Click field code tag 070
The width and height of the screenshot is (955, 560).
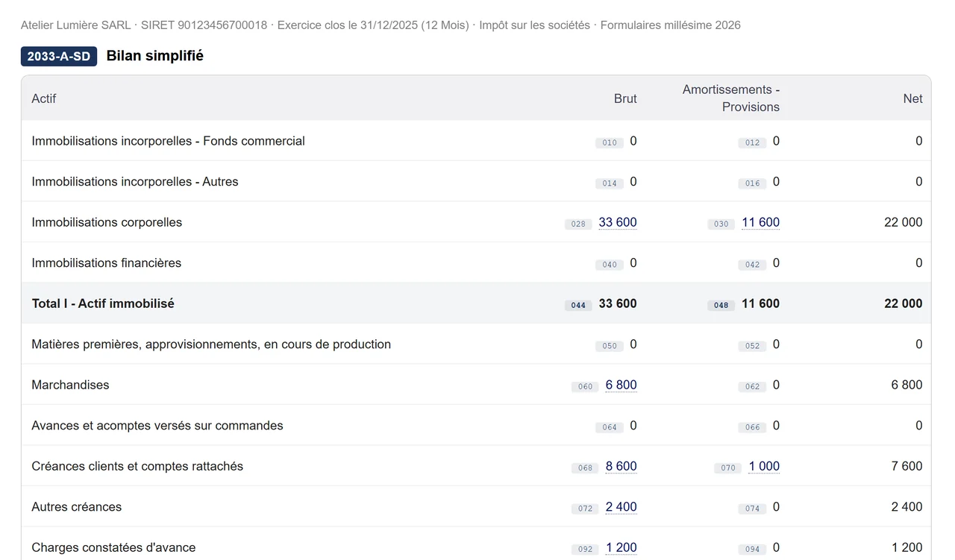(x=728, y=468)
